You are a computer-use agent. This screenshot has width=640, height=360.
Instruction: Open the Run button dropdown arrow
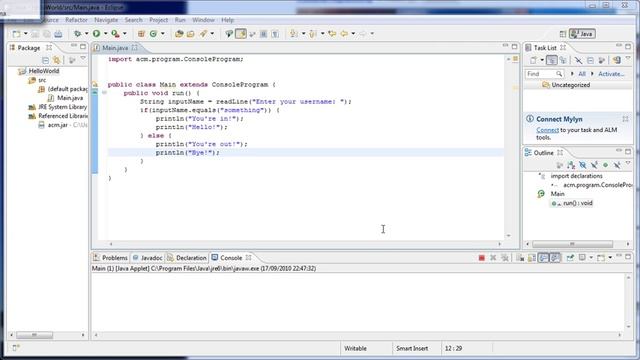coord(105,34)
